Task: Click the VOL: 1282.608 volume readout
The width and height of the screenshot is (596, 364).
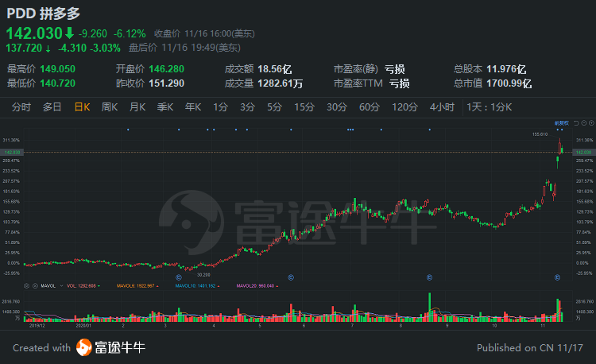Action: 81,286
